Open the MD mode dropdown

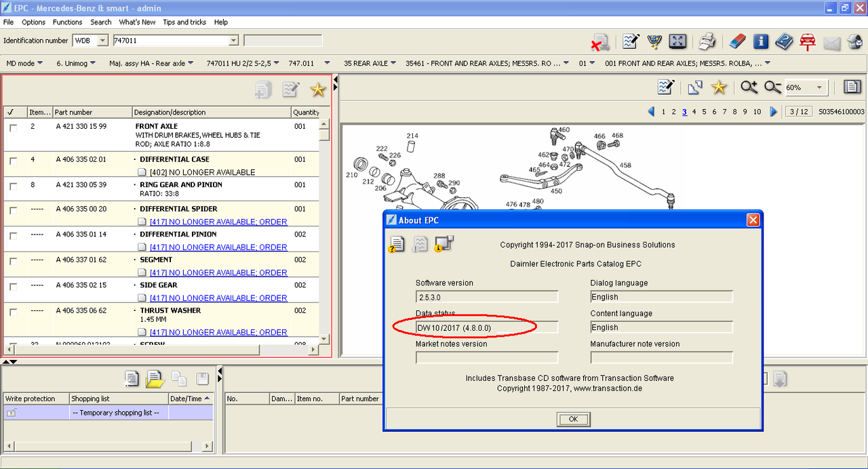24,63
